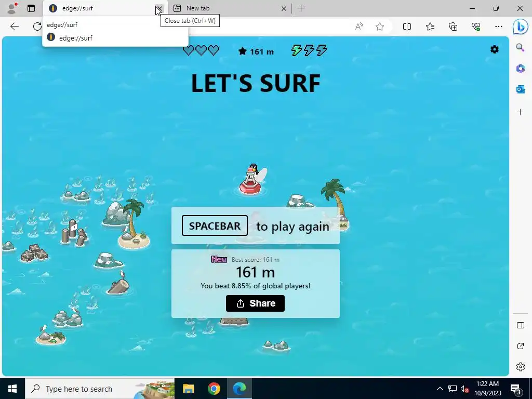Open the Windows Start menu

[12, 389]
